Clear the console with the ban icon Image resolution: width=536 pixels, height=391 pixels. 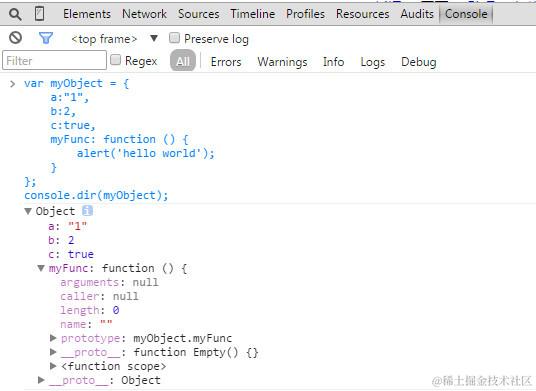click(15, 38)
